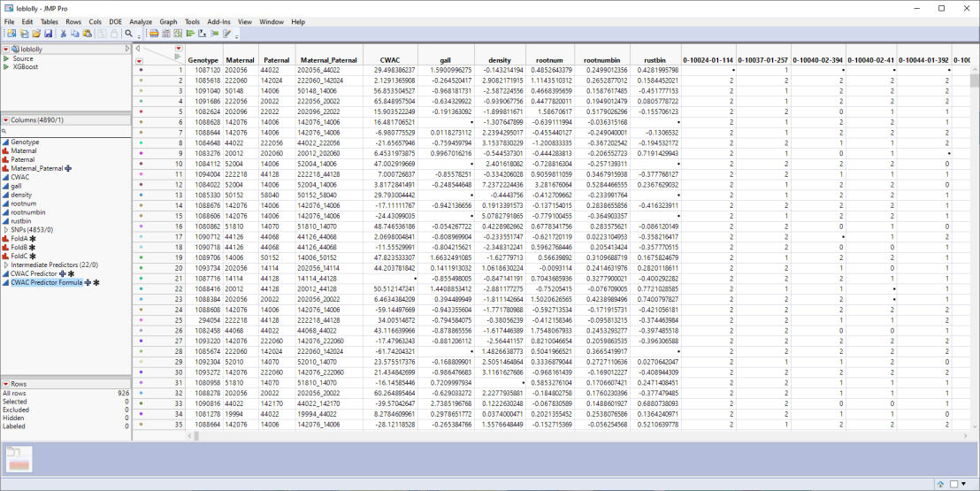The height and width of the screenshot is (491, 980).
Task: Expand the SNPs column group
Action: [6, 228]
